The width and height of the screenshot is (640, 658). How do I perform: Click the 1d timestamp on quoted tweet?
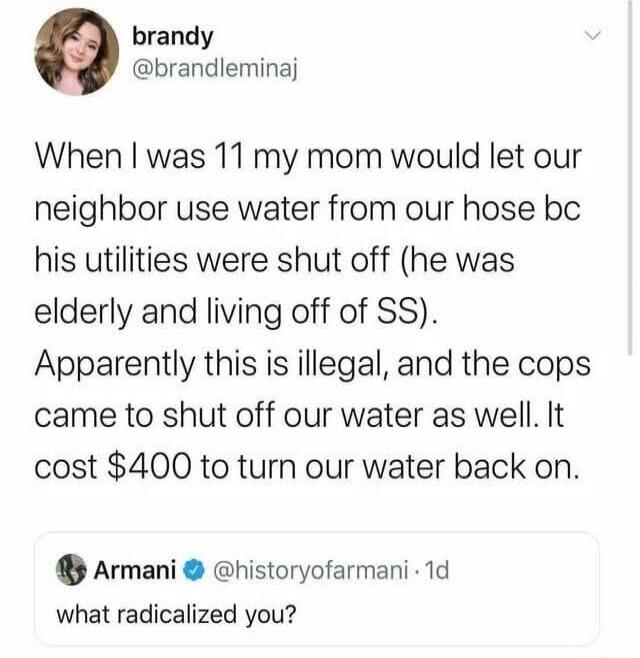(436, 570)
